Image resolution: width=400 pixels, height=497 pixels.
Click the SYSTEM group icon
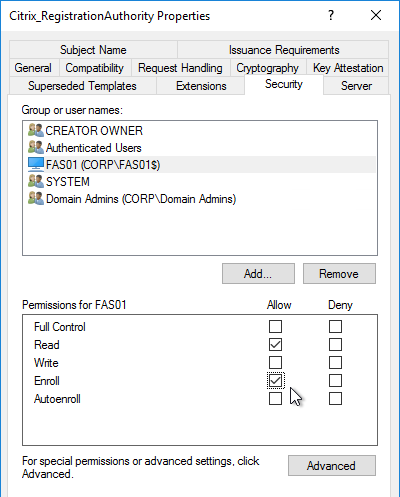(36, 181)
